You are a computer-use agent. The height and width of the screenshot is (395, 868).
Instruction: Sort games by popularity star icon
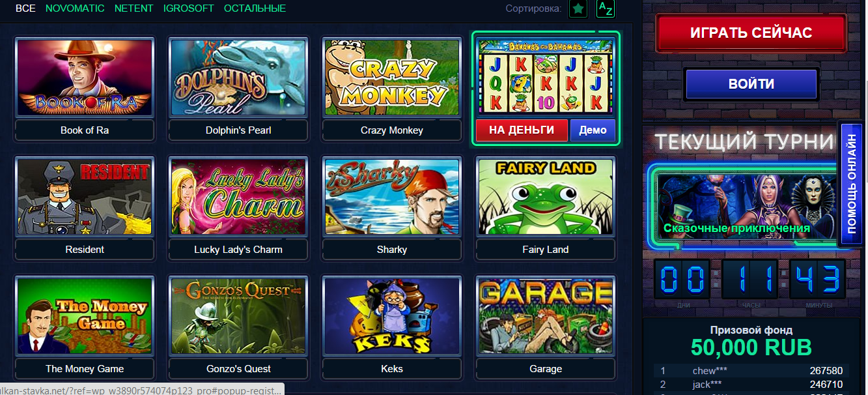[x=578, y=8]
